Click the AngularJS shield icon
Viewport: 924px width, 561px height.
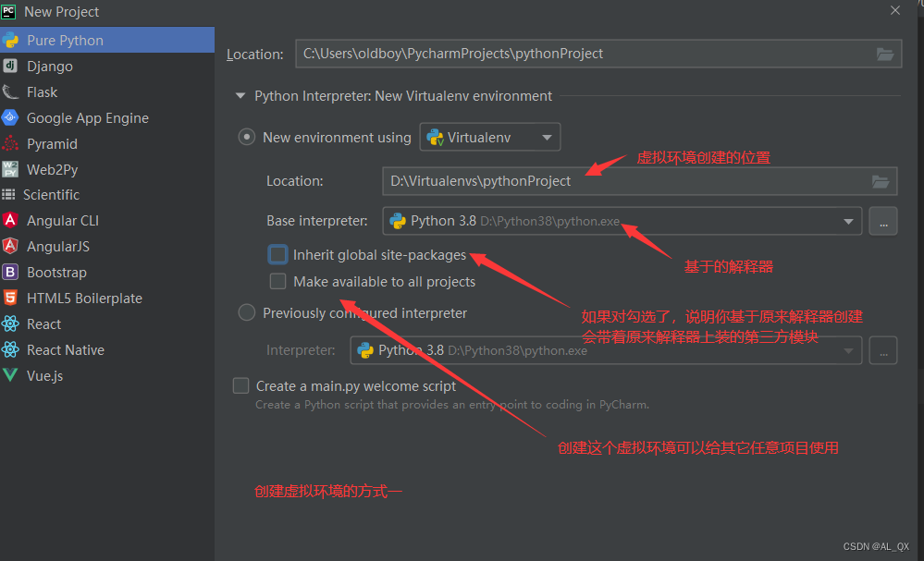pos(10,246)
